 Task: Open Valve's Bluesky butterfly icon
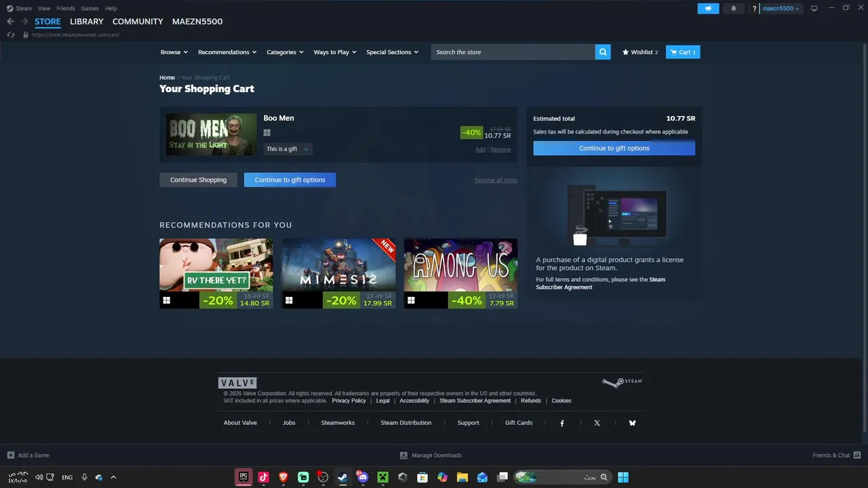(x=632, y=423)
